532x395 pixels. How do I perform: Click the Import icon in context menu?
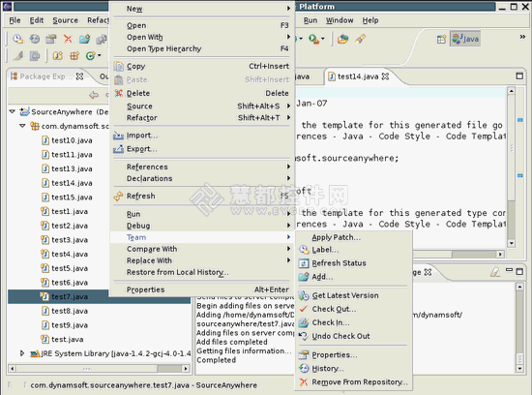tap(118, 136)
